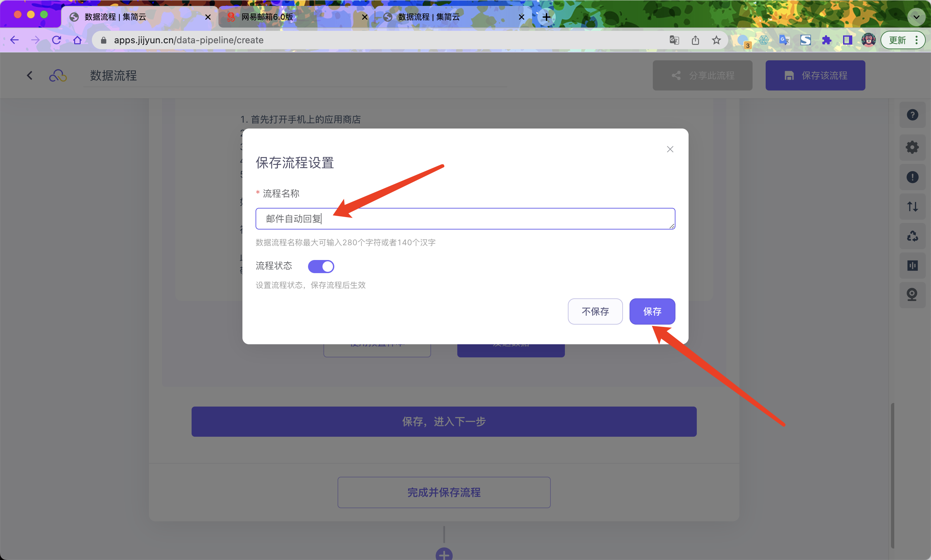This screenshot has width=931, height=560.
Task: Click the 不保存 button
Action: (x=595, y=311)
